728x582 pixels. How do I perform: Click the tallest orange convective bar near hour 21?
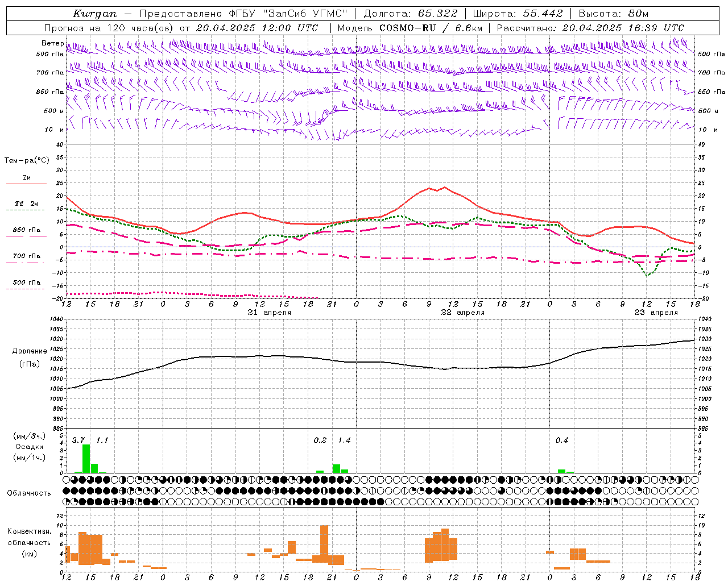324,545
